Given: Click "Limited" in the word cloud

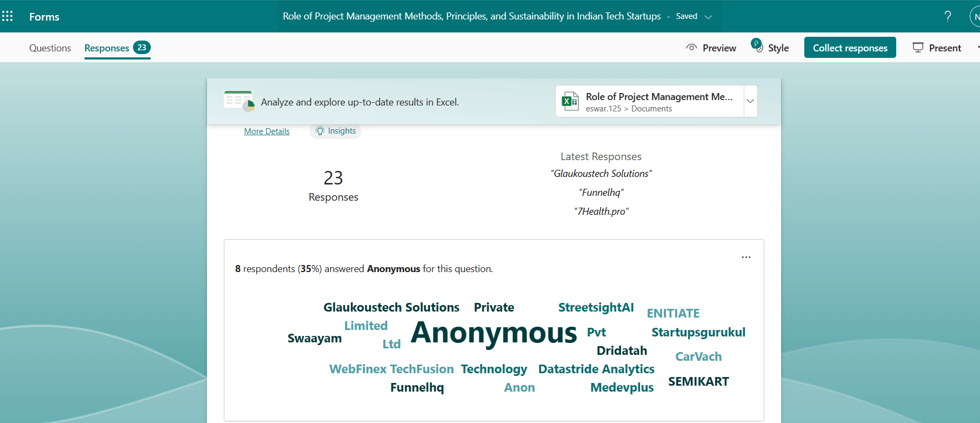Looking at the screenshot, I should click(x=366, y=326).
